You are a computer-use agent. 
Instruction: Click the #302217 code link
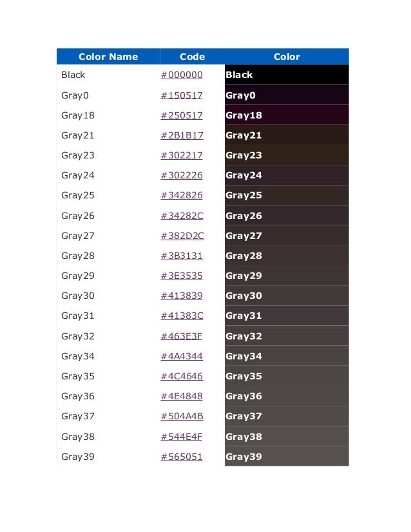(182, 155)
